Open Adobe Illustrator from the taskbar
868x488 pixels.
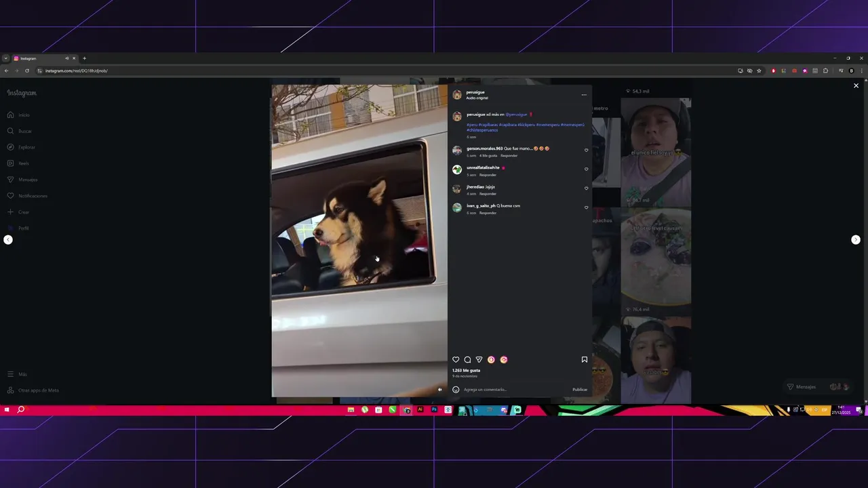(420, 410)
